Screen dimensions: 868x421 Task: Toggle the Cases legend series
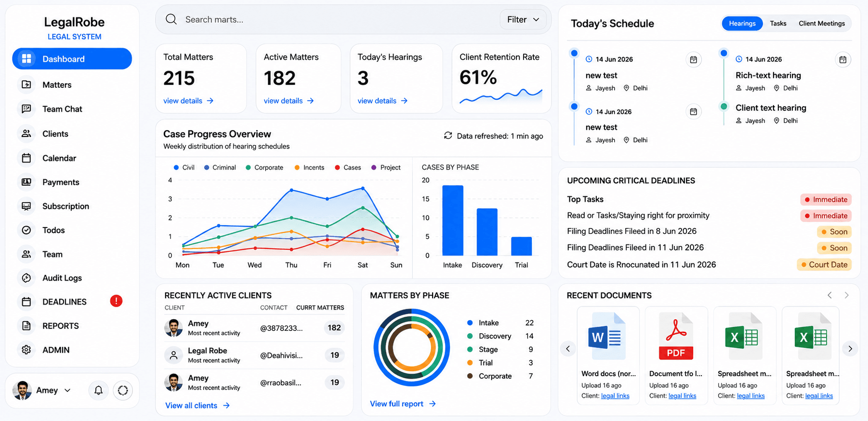[x=348, y=167]
